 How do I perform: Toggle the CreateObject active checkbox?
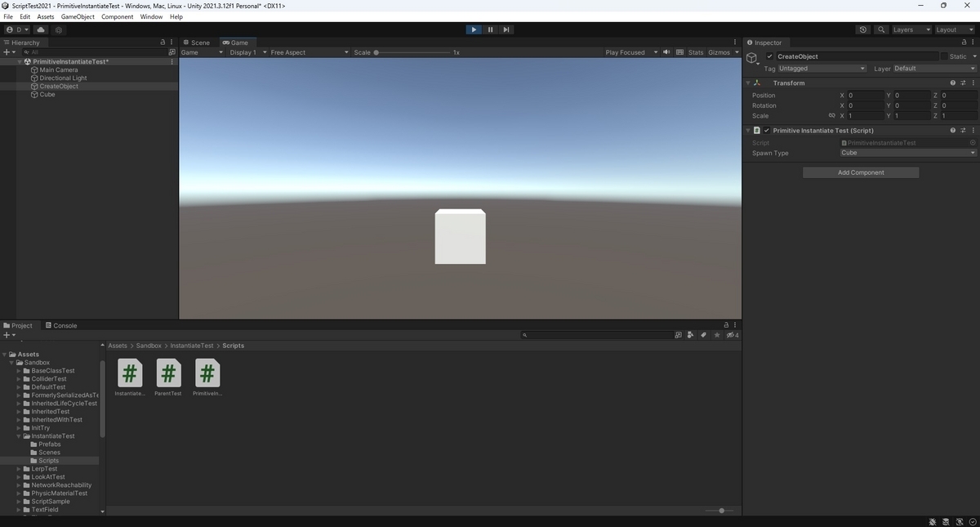(770, 56)
